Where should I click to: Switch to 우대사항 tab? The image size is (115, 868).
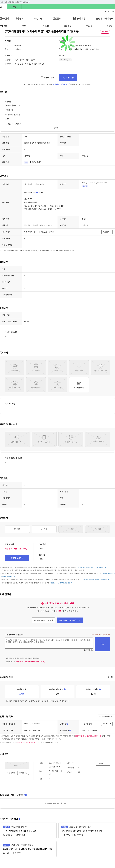click(x=46, y=26)
